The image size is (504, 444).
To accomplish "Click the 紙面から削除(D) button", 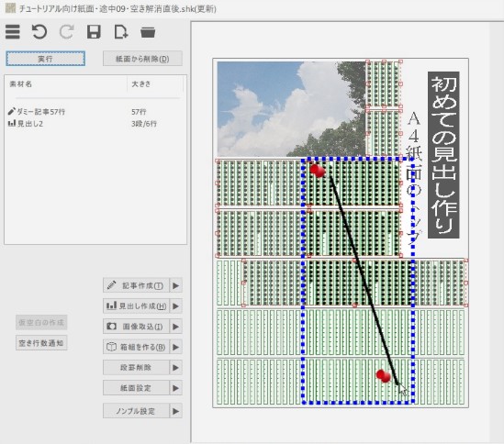I will tap(142, 59).
